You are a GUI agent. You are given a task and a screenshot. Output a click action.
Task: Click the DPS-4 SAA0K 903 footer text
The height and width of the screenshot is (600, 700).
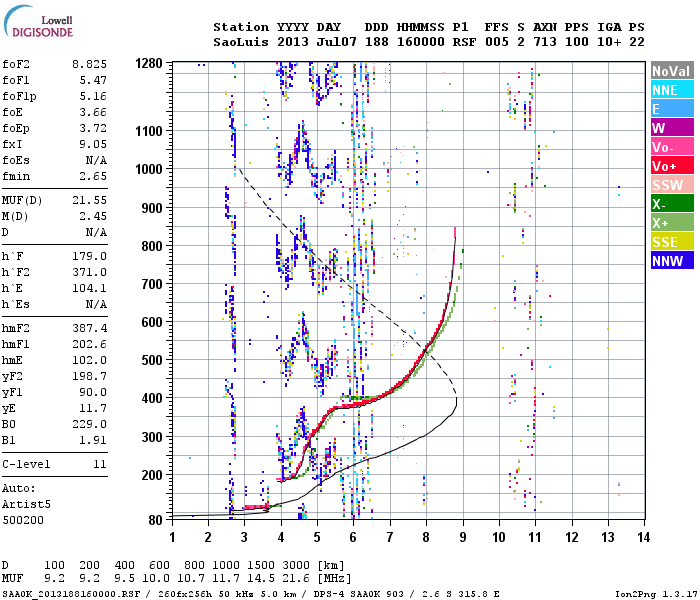pos(358,594)
